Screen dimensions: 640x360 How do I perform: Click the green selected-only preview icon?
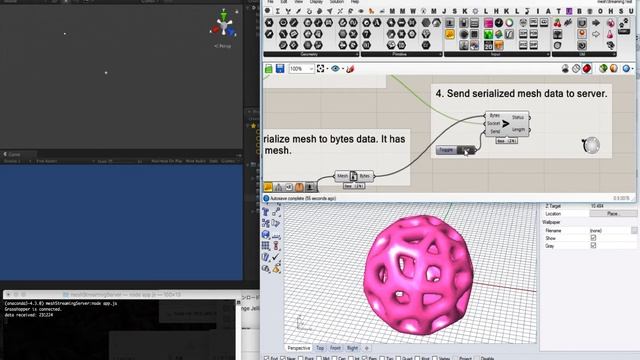click(x=603, y=69)
